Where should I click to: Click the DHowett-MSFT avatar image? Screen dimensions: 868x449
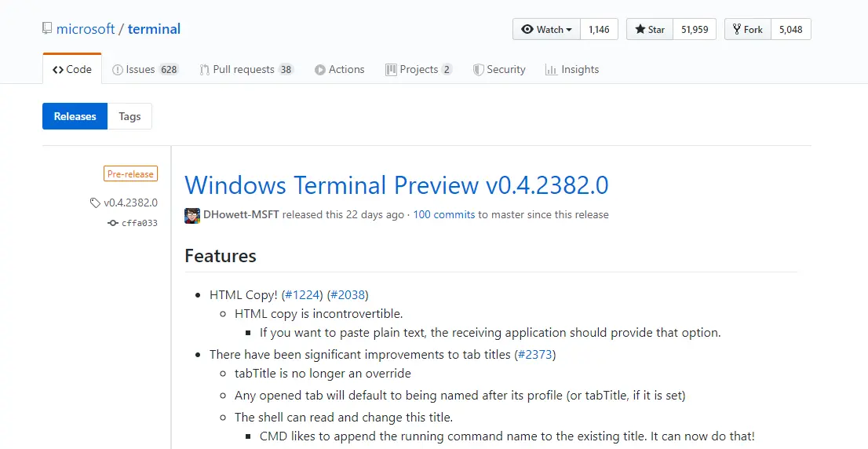click(192, 215)
